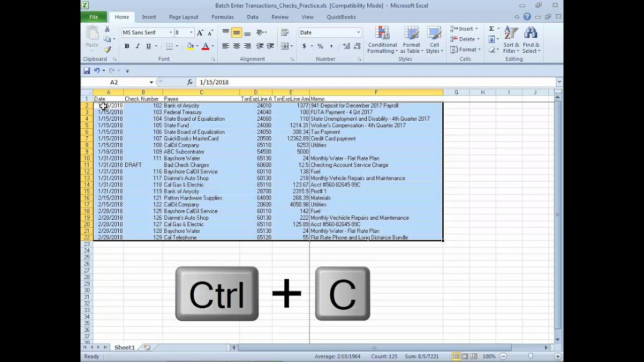Apply comma style format
This screenshot has width=644, height=362.
pyautogui.click(x=331, y=46)
